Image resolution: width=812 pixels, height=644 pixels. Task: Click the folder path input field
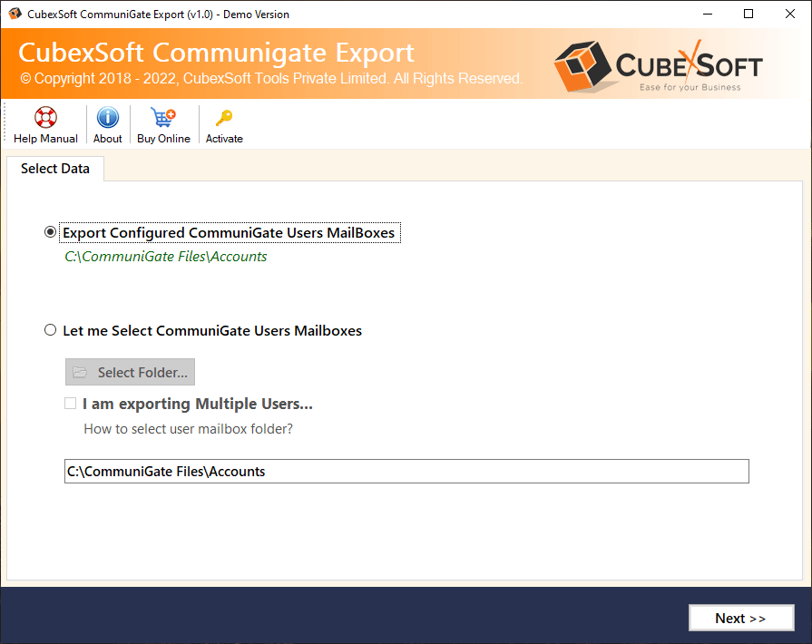[x=406, y=471]
